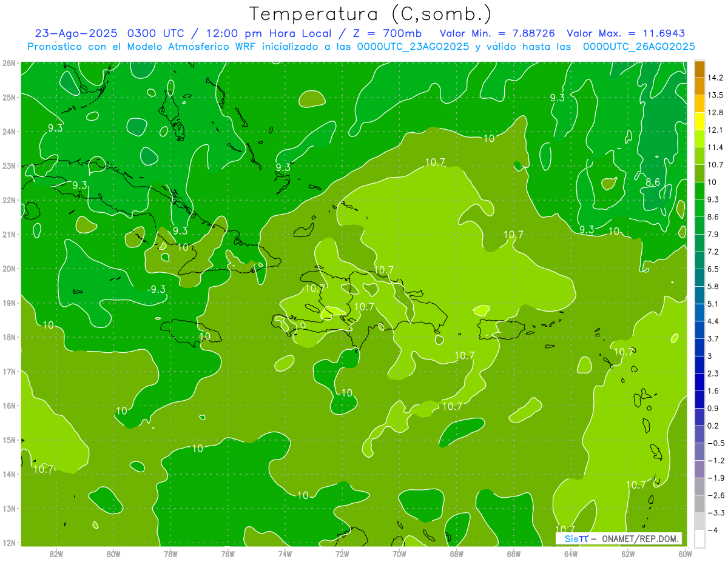
Task: Click legend value "6.5"
Action: point(713,269)
